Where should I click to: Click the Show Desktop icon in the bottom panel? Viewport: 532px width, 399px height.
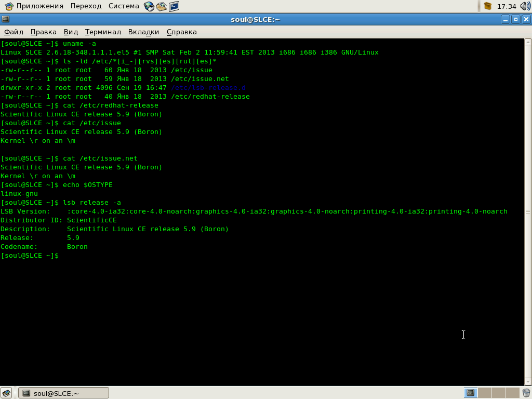6,393
